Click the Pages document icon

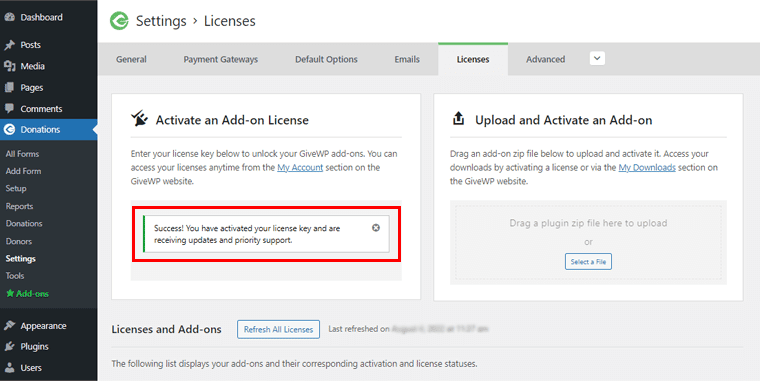point(9,87)
